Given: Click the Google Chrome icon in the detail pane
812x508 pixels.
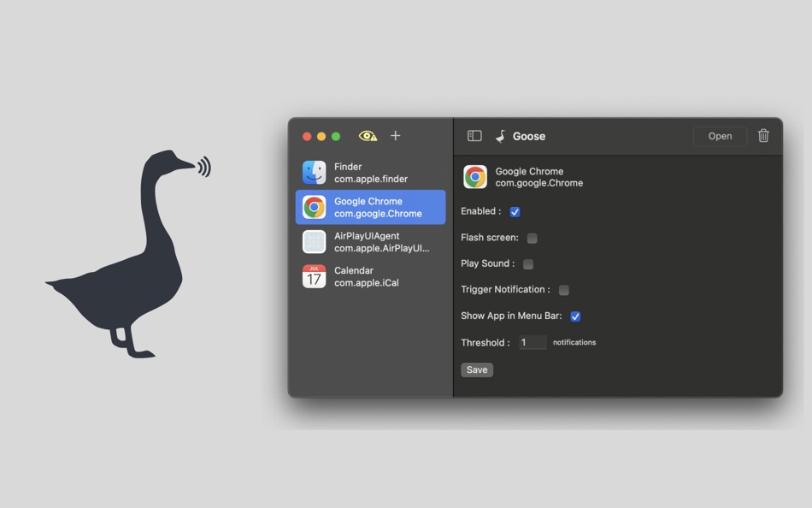Looking at the screenshot, I should (x=475, y=176).
